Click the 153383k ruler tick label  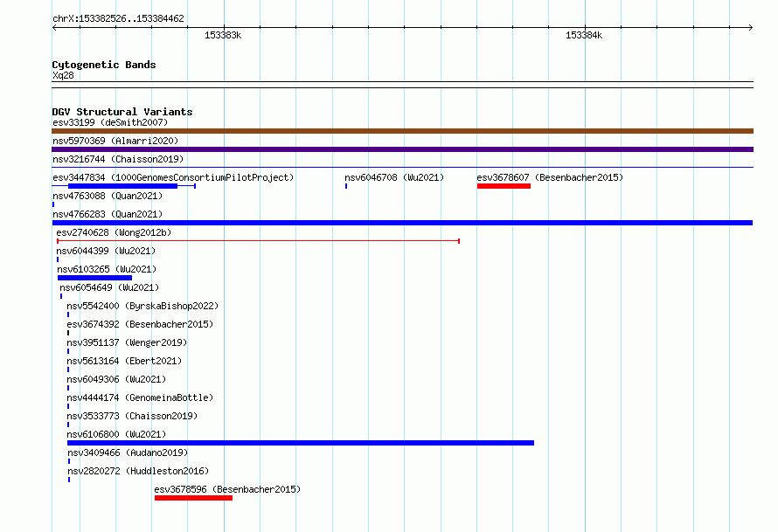[x=223, y=35]
